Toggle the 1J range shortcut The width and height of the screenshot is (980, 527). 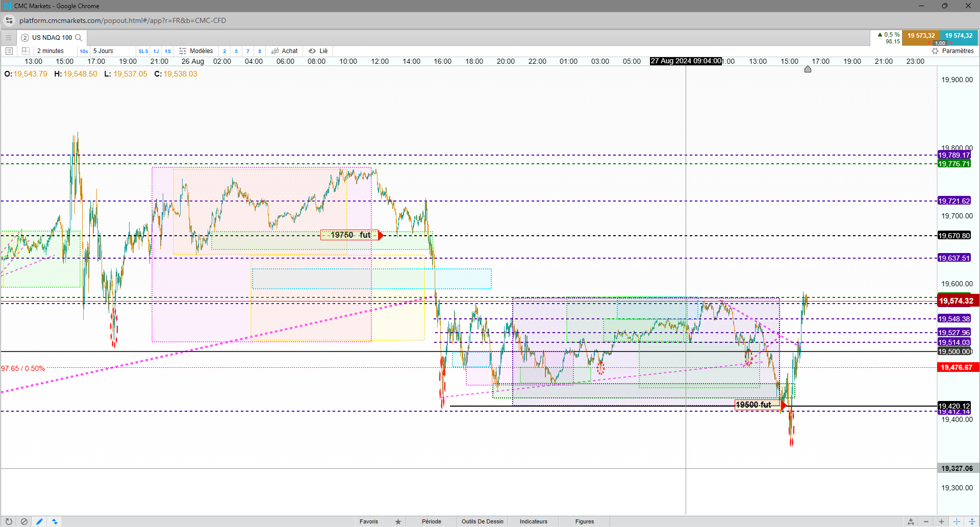(156, 51)
